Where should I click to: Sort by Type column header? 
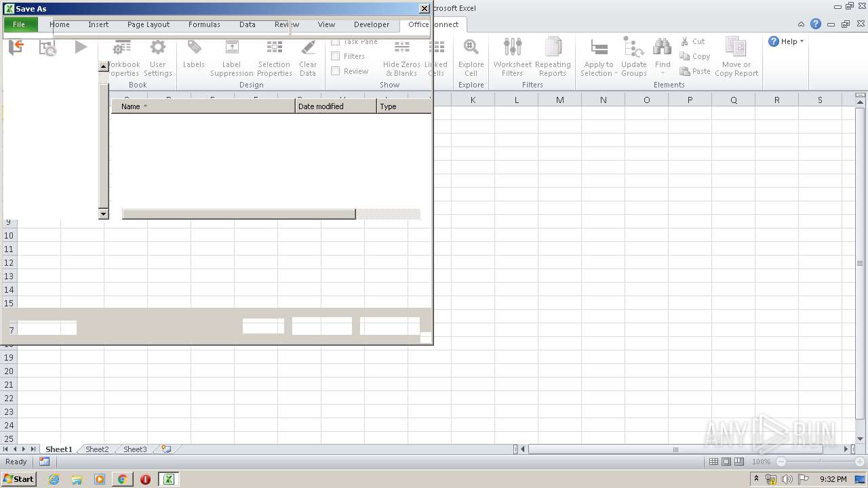[x=404, y=106]
